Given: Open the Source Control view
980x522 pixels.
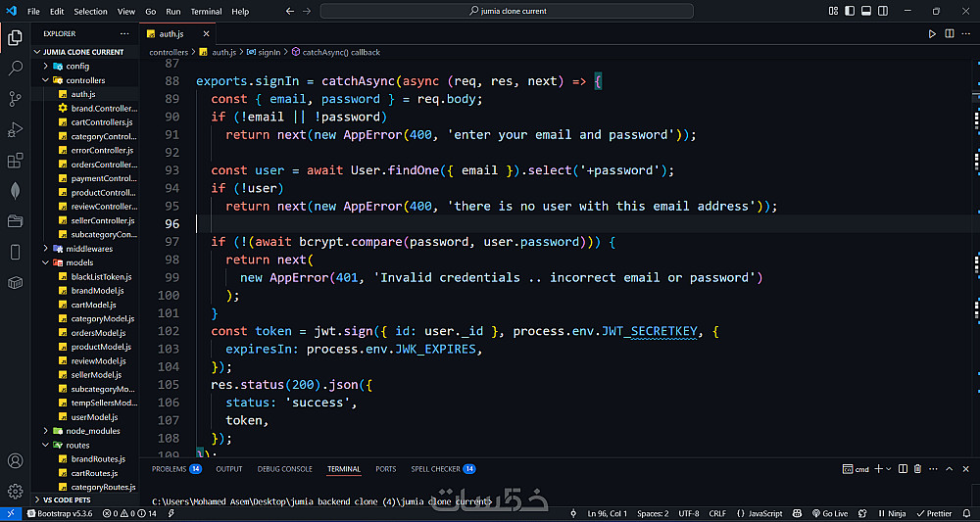Looking at the screenshot, I should 15,99.
